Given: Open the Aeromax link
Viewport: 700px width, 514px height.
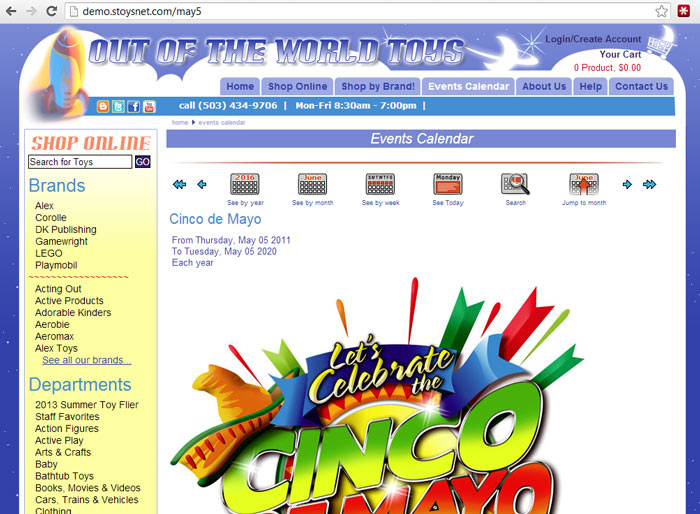Looking at the screenshot, I should click(x=54, y=336).
